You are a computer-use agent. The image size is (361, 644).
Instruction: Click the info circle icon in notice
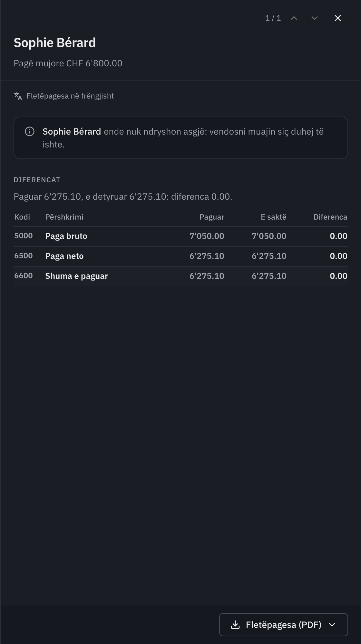[x=30, y=131]
